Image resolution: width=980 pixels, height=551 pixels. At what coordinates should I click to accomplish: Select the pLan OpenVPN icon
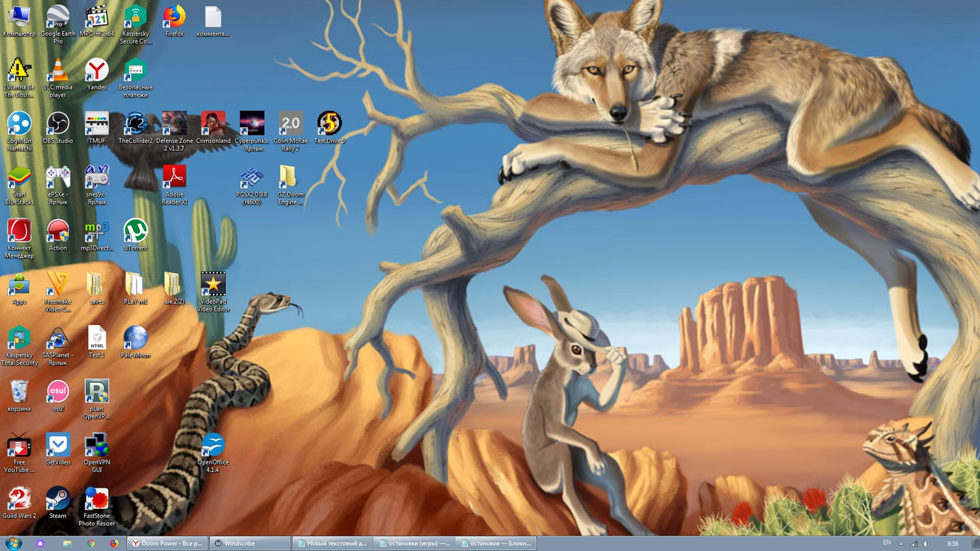pyautogui.click(x=96, y=399)
